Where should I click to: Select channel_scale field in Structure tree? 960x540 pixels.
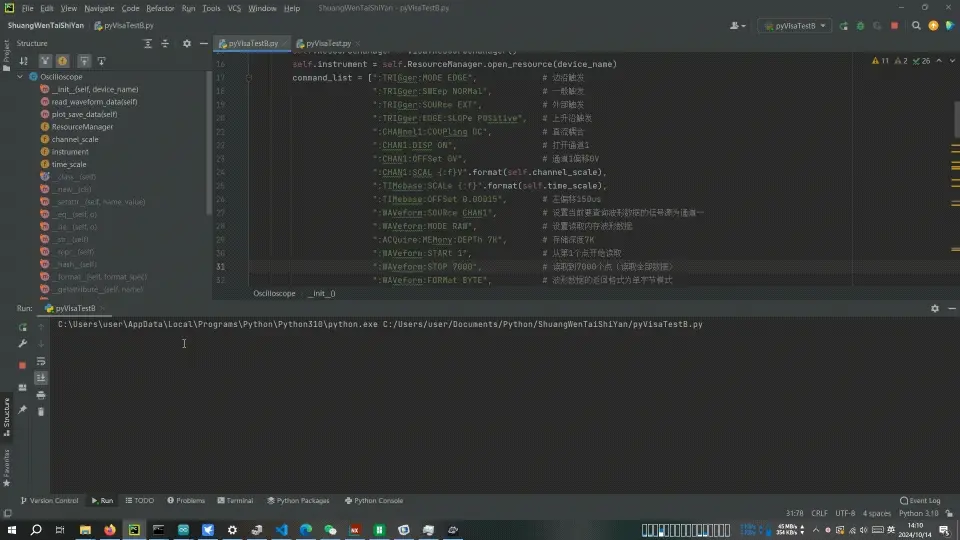[75, 140]
